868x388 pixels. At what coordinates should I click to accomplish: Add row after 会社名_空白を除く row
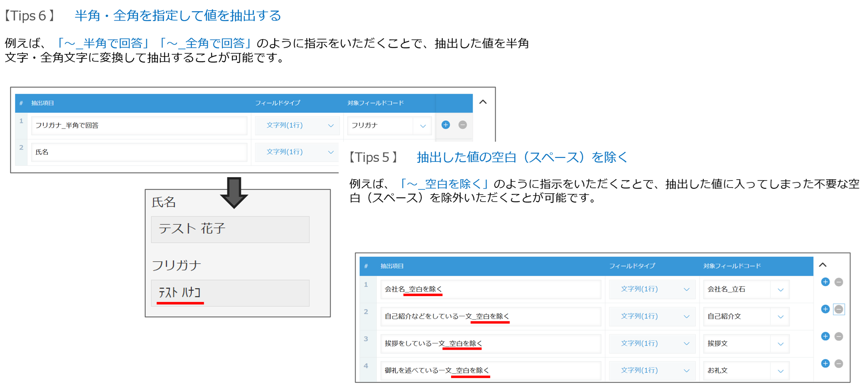(825, 282)
